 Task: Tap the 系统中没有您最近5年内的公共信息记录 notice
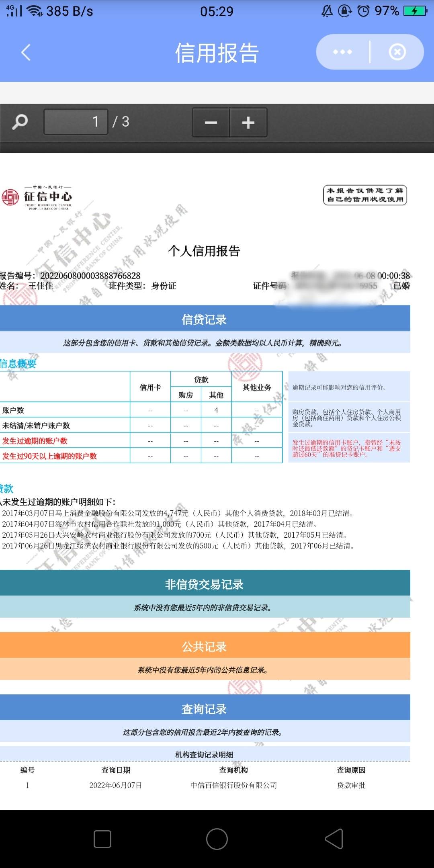(205, 670)
